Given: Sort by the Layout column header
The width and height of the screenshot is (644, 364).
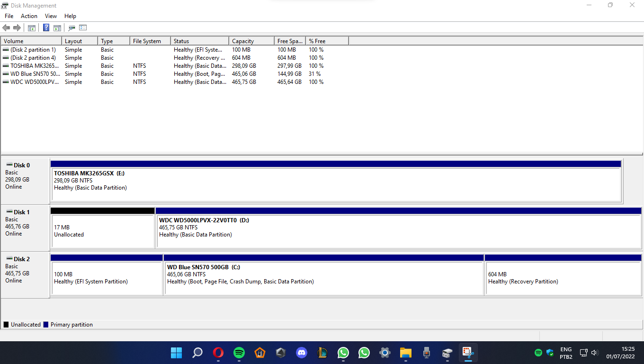Looking at the screenshot, I should pyautogui.click(x=80, y=41).
